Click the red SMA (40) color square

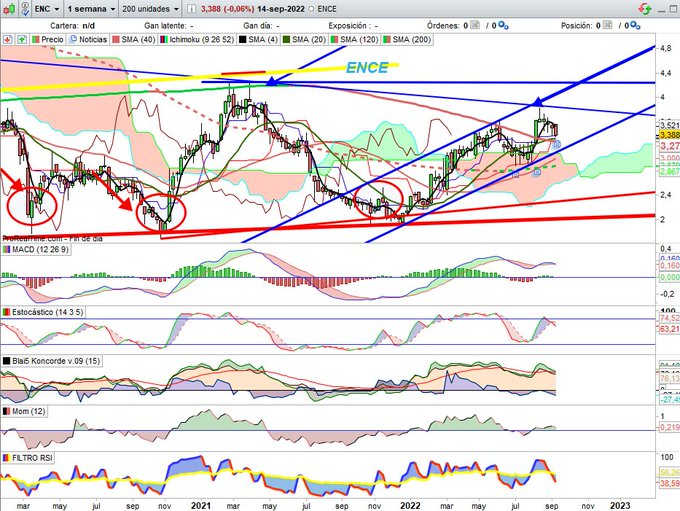[116, 39]
